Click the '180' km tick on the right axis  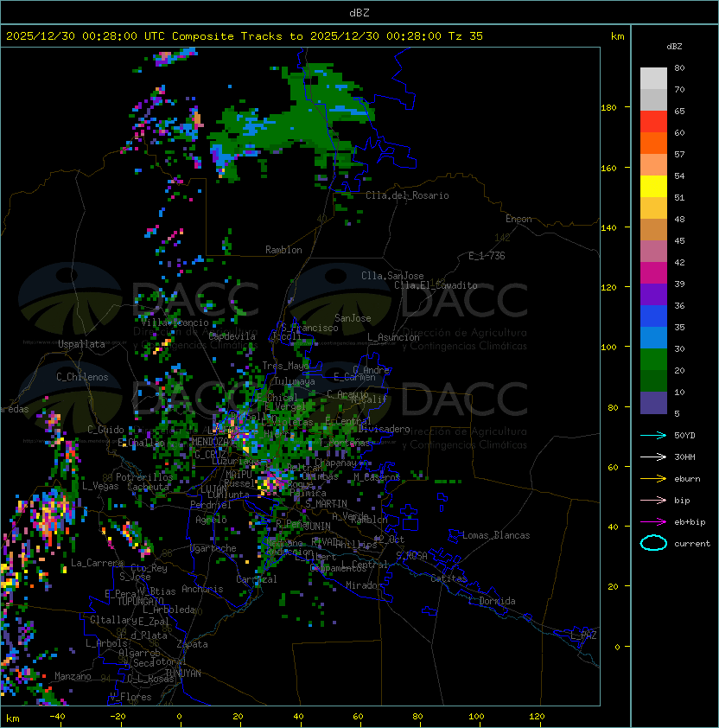(608, 108)
